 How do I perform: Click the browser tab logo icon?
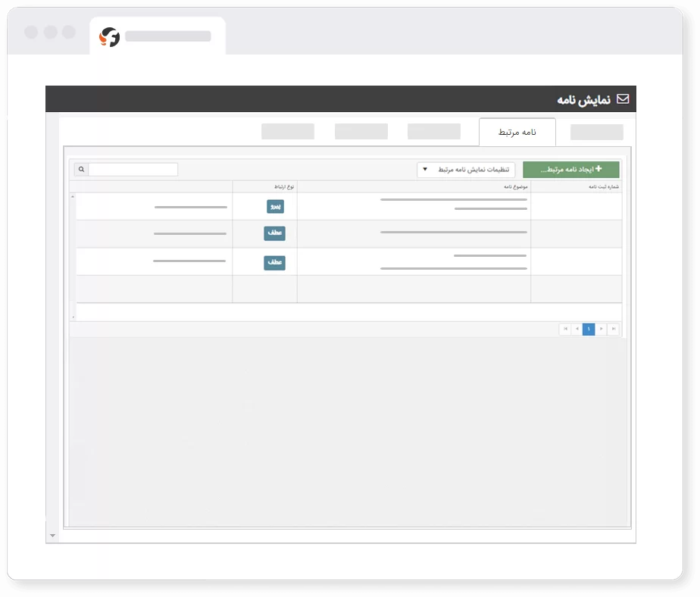(x=110, y=36)
